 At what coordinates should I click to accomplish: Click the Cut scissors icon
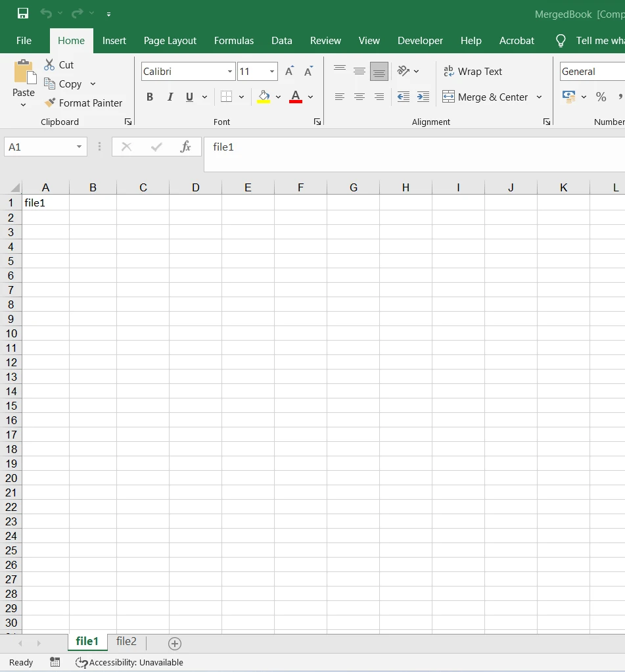(49, 64)
